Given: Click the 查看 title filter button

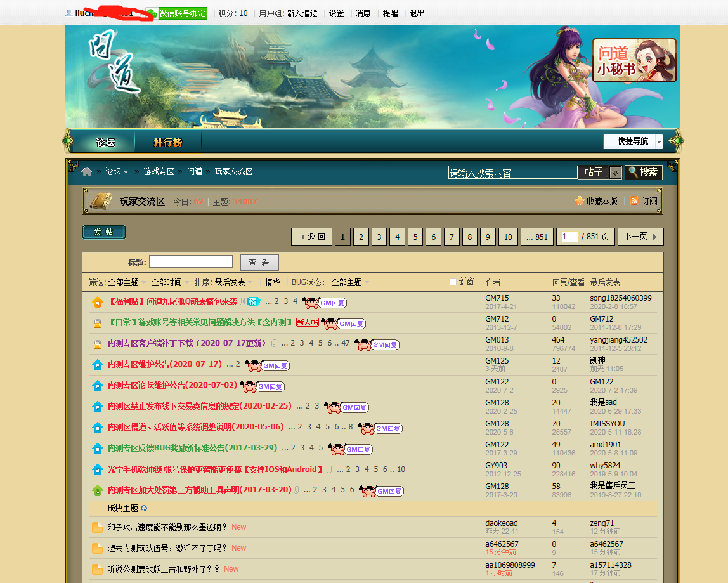Looking at the screenshot, I should pyautogui.click(x=259, y=263).
